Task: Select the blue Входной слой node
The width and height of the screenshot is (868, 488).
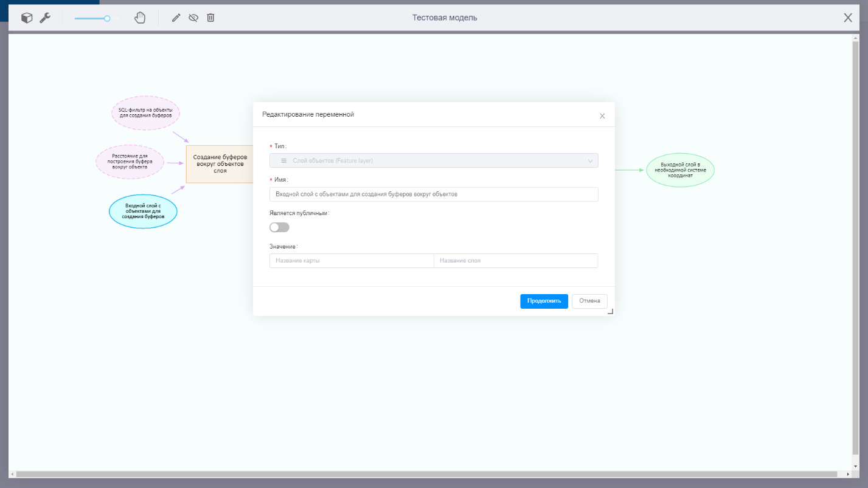Action: [143, 212]
